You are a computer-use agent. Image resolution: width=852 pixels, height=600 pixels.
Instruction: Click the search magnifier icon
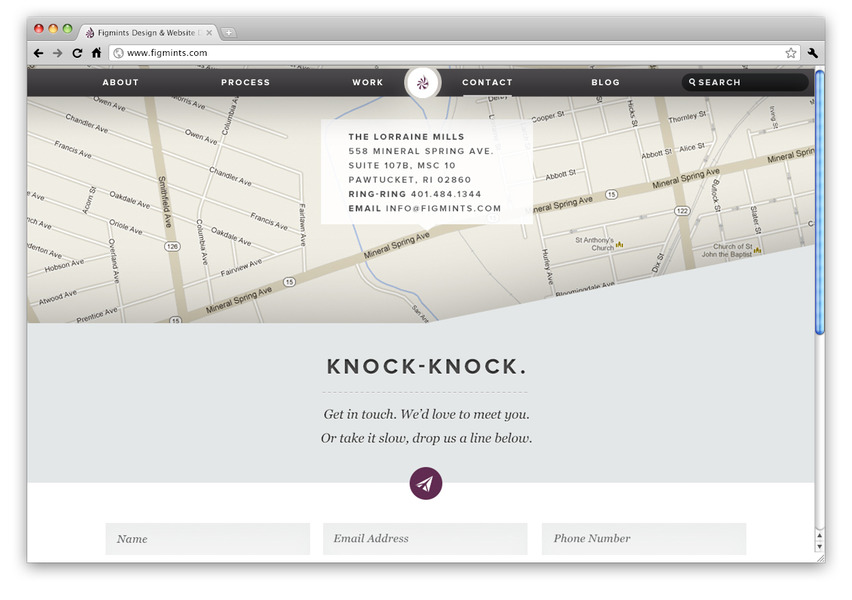coord(692,82)
